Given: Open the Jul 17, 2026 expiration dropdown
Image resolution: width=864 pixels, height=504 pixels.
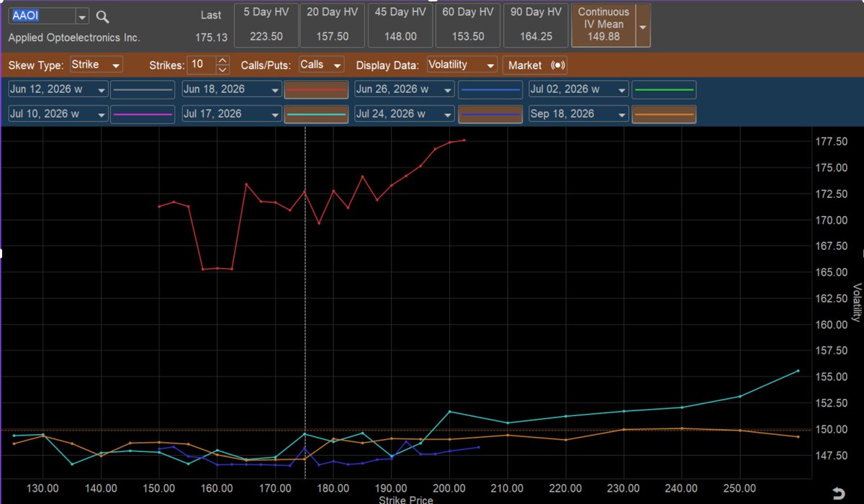Looking at the screenshot, I should pyautogui.click(x=232, y=114).
